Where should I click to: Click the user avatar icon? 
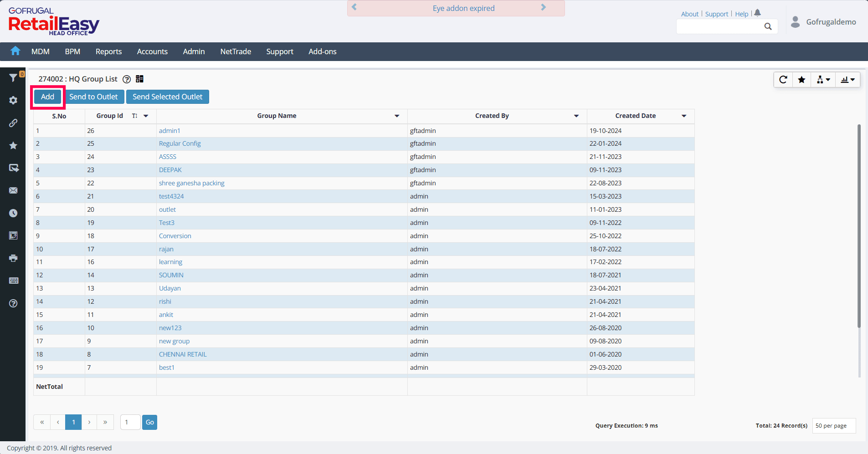795,22
